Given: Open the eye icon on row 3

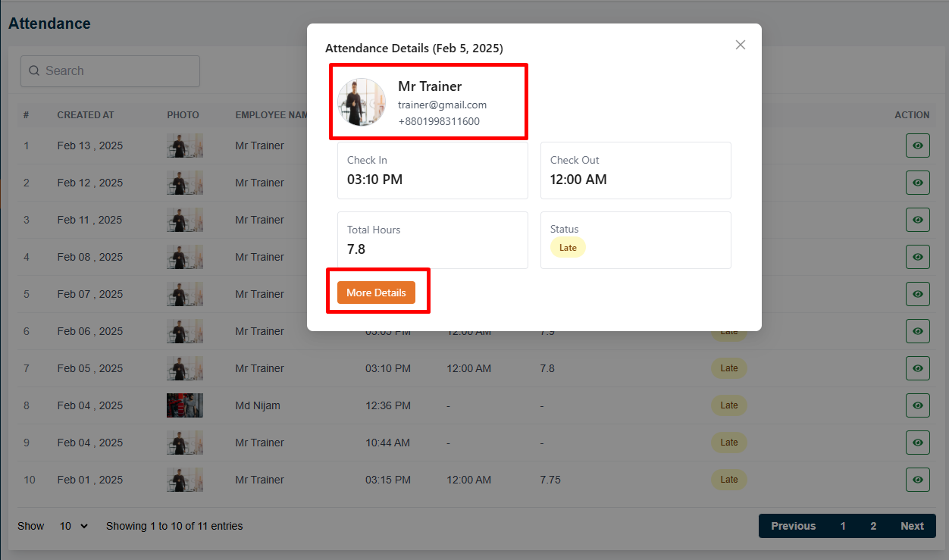Looking at the screenshot, I should pos(917,220).
